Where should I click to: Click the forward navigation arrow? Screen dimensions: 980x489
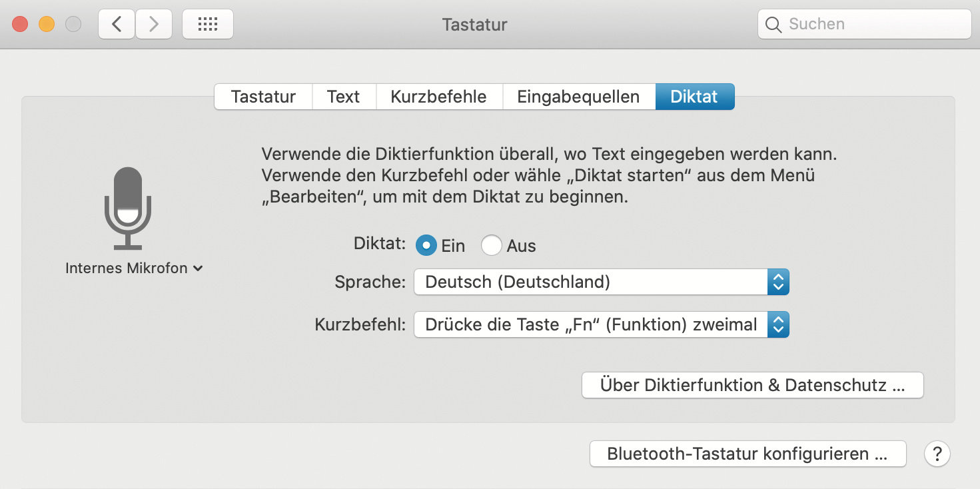154,25
